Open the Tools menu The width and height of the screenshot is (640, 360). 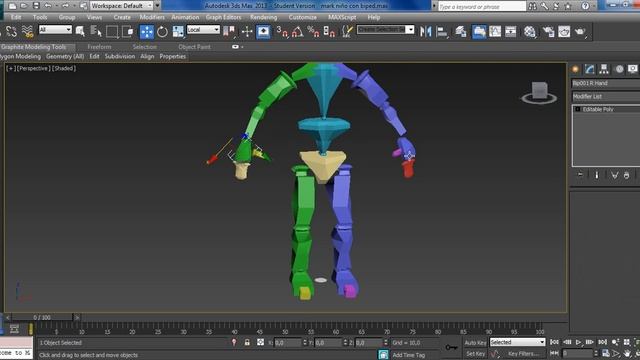point(40,17)
